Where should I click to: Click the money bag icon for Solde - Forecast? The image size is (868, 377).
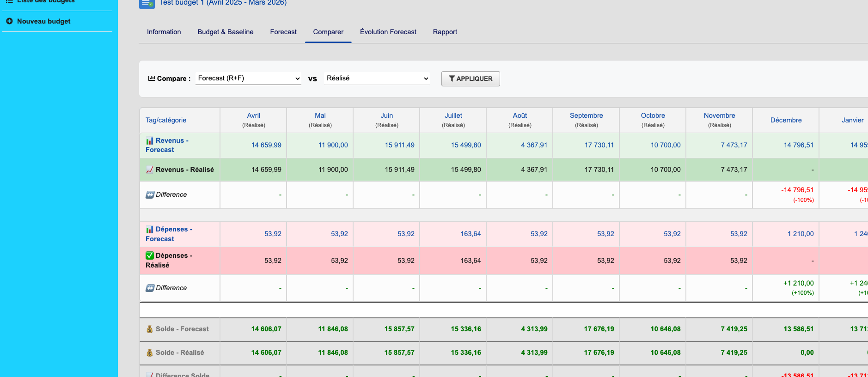point(150,329)
